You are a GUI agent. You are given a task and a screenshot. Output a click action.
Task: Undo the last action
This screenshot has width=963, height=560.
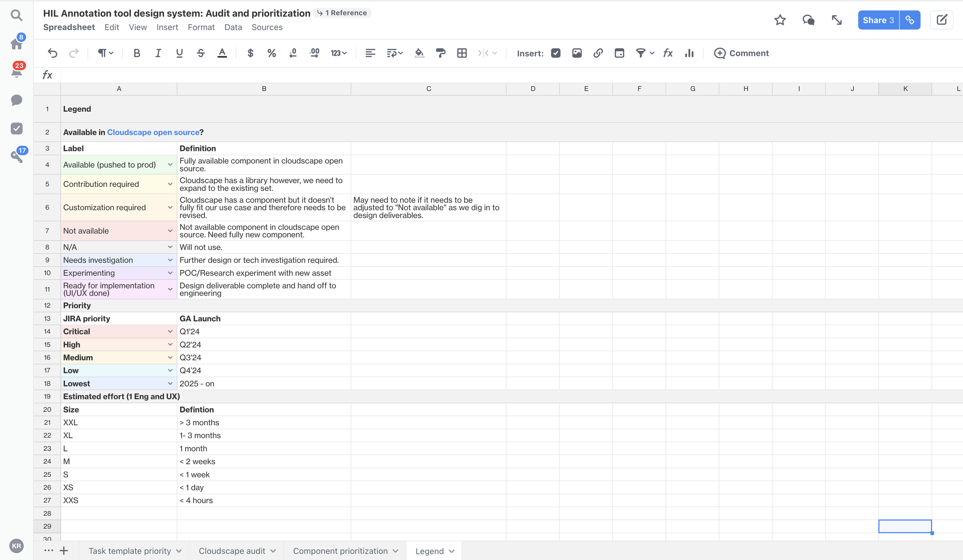(x=52, y=53)
